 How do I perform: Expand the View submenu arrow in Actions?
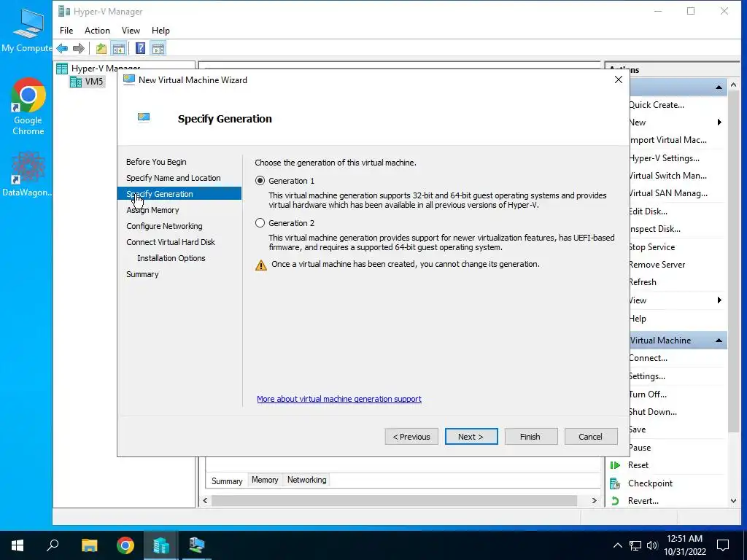[719, 300]
